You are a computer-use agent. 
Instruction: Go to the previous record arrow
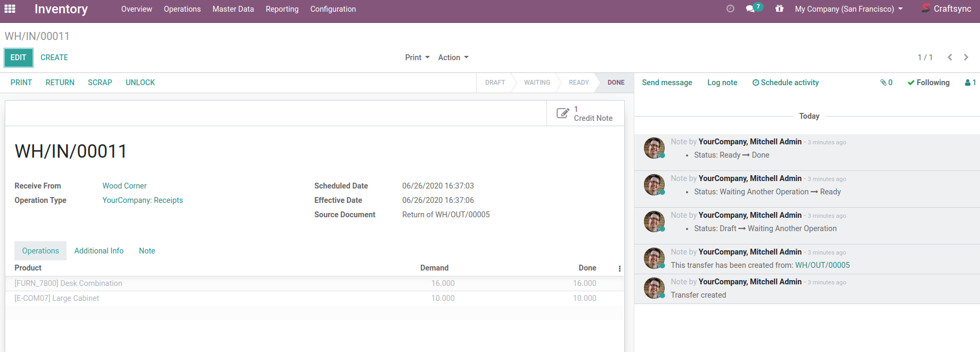950,58
